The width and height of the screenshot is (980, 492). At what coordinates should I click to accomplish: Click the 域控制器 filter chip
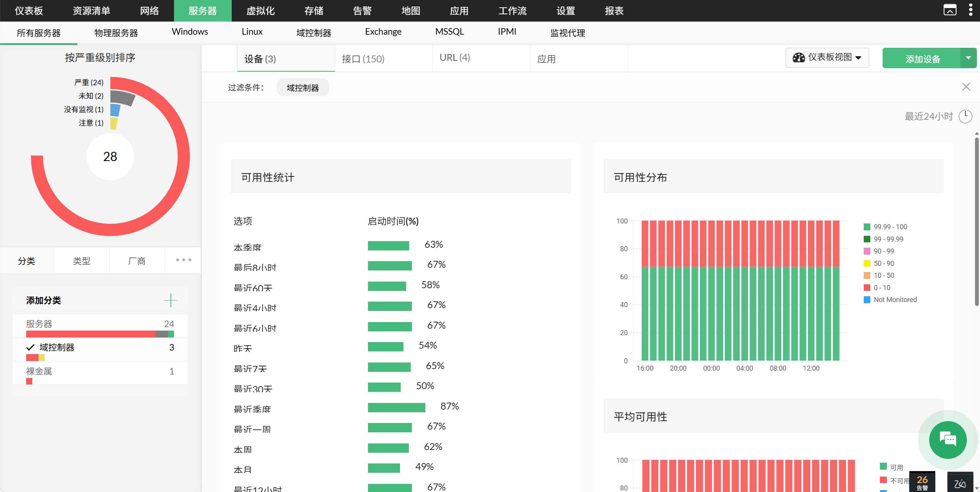coord(303,87)
